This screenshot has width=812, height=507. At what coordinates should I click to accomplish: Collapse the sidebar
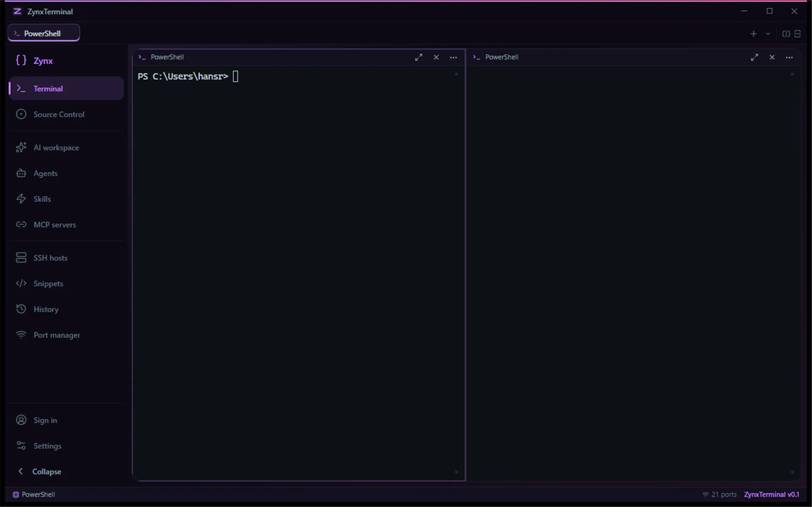(66, 471)
